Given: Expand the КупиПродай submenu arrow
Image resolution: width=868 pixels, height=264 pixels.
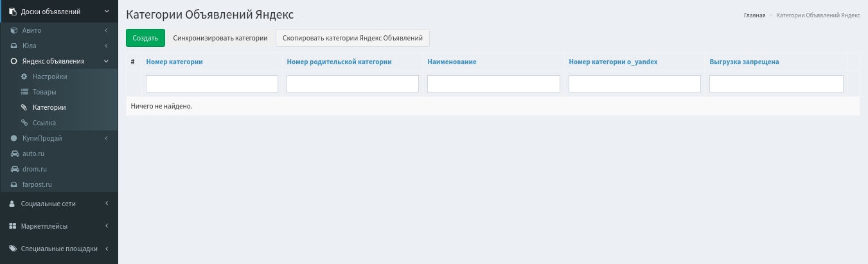Looking at the screenshot, I should coord(106,138).
